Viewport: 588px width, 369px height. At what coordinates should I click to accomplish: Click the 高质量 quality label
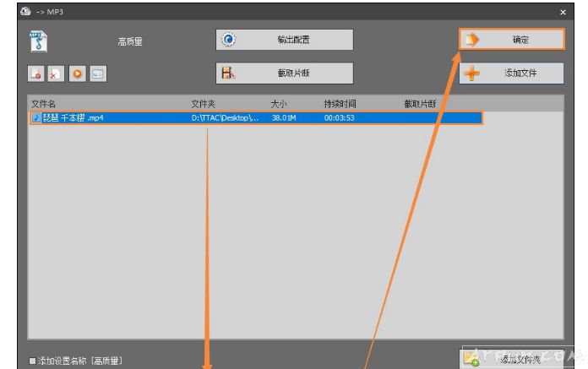coord(130,41)
